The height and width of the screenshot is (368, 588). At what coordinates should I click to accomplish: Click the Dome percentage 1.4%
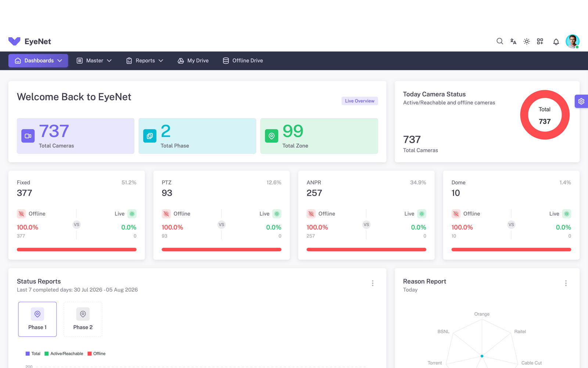point(565,183)
